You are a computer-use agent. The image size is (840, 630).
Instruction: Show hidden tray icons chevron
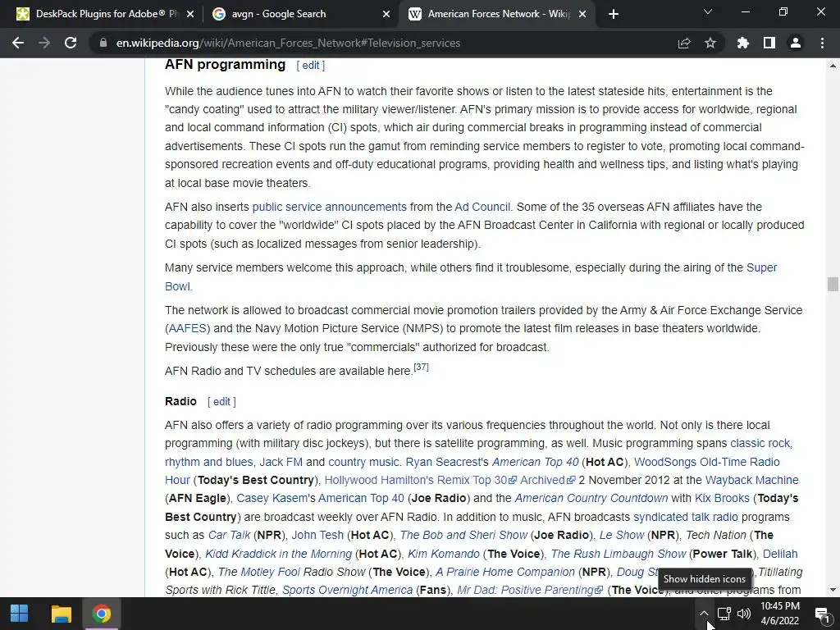click(x=704, y=614)
